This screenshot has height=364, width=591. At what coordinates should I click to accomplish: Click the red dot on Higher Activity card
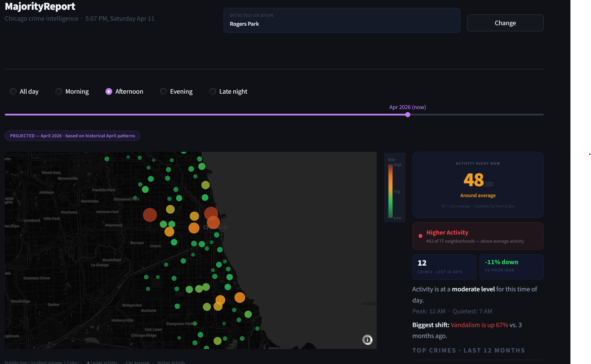tap(420, 236)
